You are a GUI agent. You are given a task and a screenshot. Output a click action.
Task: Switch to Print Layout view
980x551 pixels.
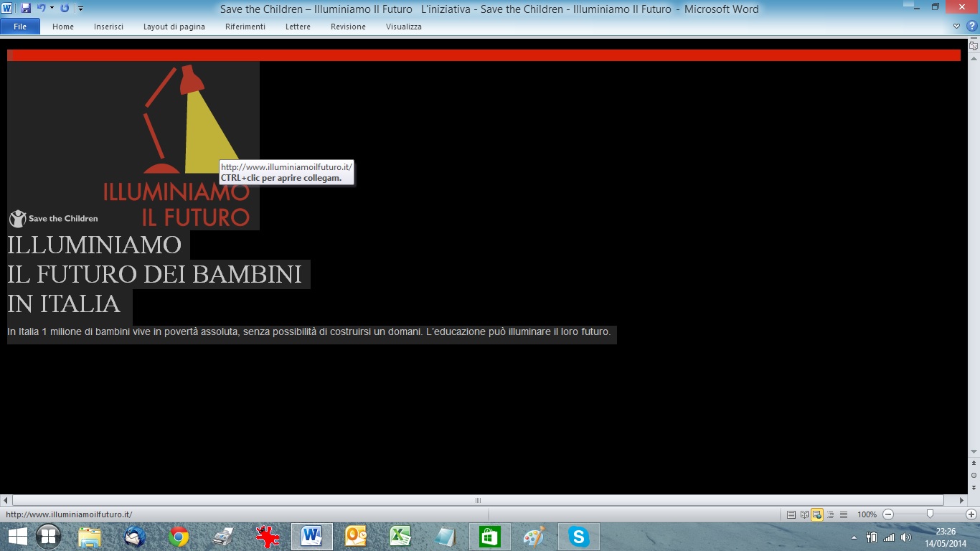pos(791,514)
